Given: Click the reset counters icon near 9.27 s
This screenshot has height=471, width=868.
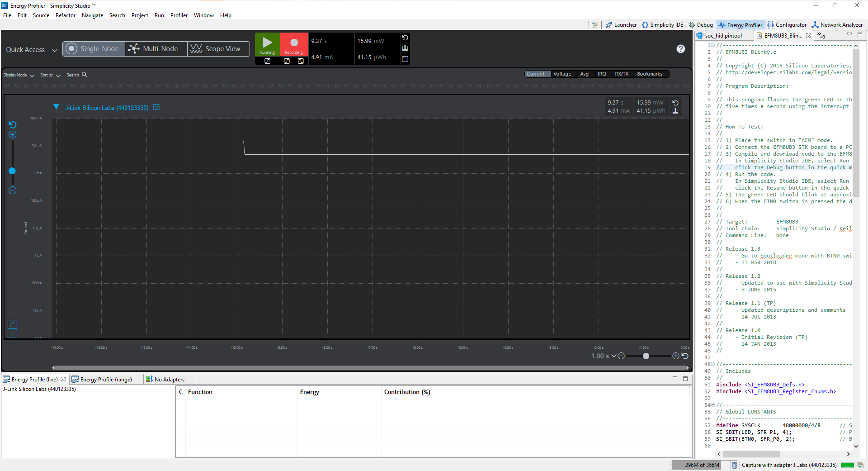Looking at the screenshot, I should tap(406, 38).
